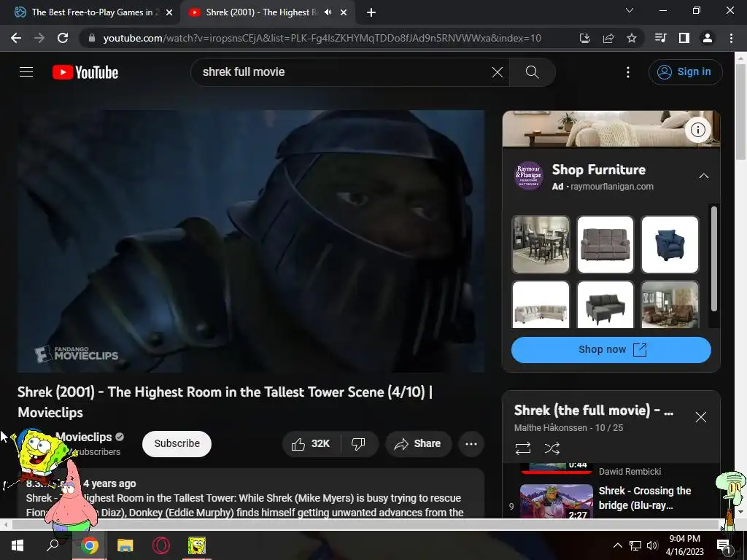This screenshot has height=560, width=747.
Task: Open the brown living room set product
Action: pyautogui.click(x=670, y=305)
